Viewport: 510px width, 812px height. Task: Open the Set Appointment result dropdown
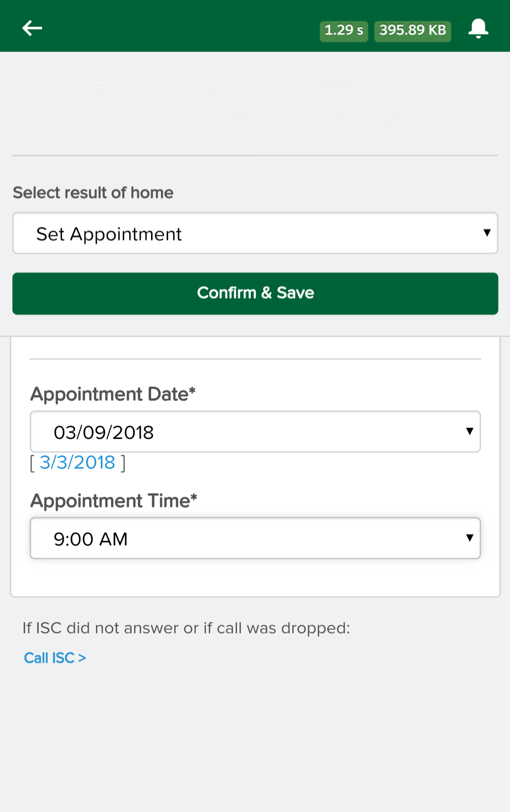pos(255,233)
